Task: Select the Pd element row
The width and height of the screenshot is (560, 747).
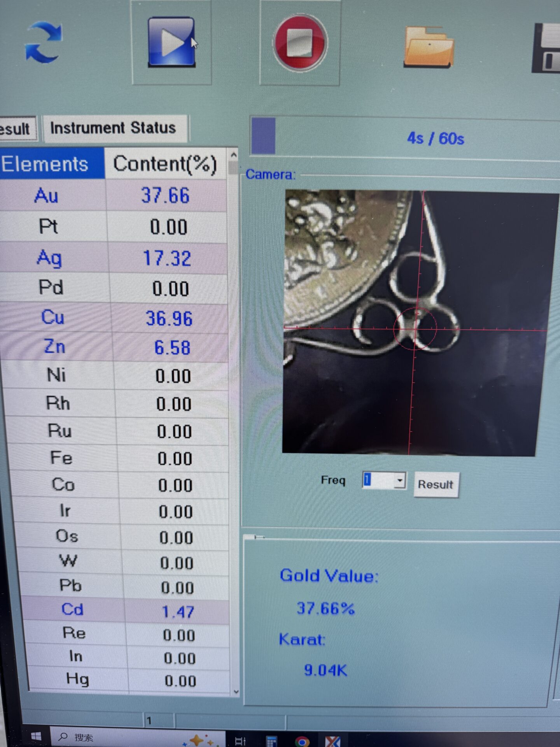Action: pyautogui.click(x=114, y=288)
